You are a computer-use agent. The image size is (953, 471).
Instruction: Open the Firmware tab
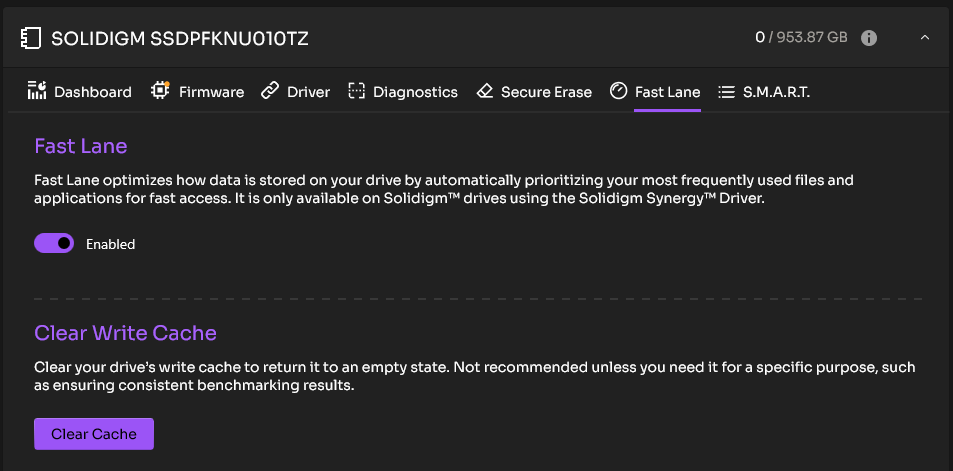(x=198, y=92)
